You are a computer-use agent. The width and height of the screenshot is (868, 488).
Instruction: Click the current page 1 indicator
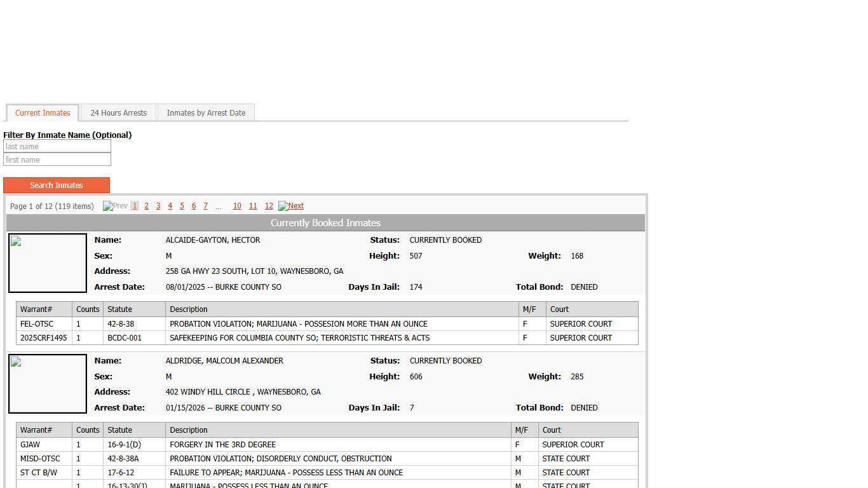pos(135,206)
